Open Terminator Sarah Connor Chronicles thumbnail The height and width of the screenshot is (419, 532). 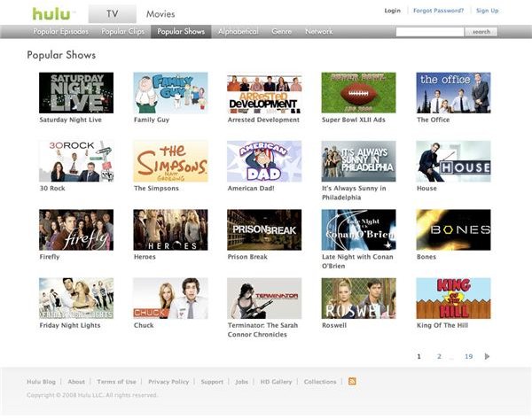(x=264, y=299)
